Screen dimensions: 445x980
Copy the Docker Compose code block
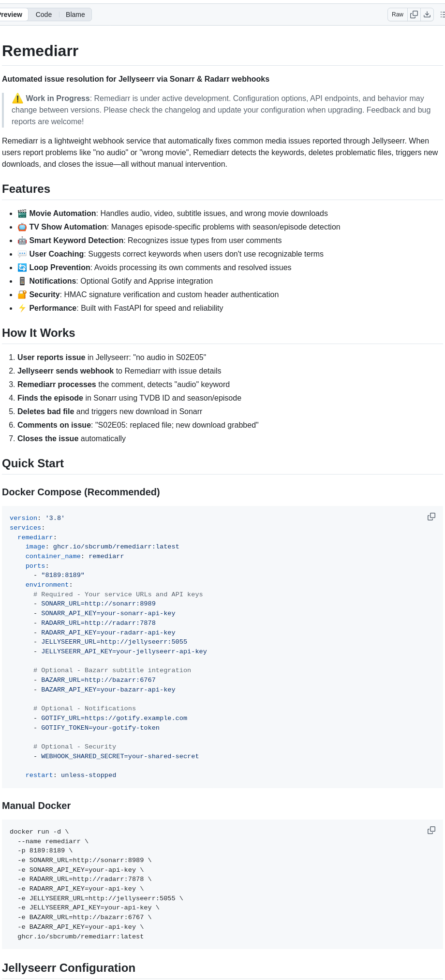coord(431,517)
